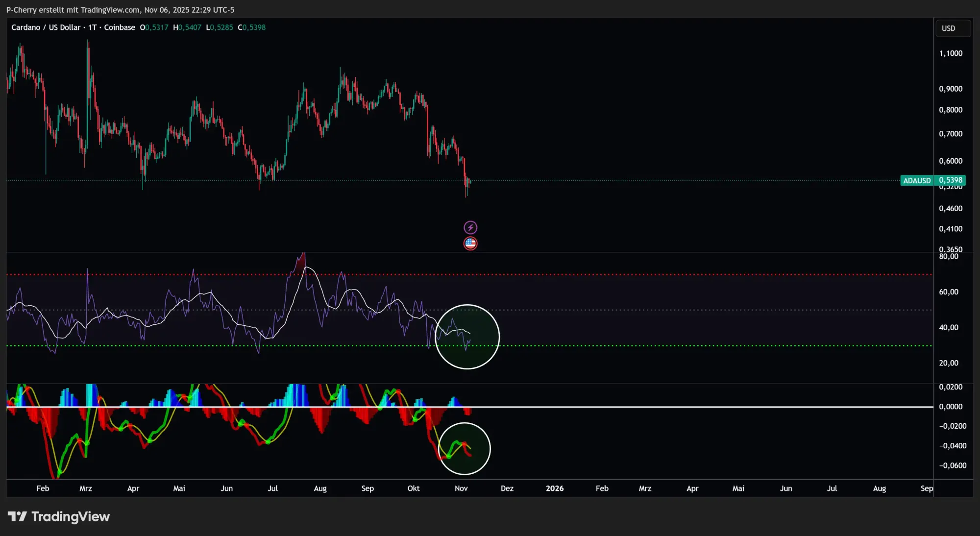Select the circled MACD crossover annotation

coord(465,448)
